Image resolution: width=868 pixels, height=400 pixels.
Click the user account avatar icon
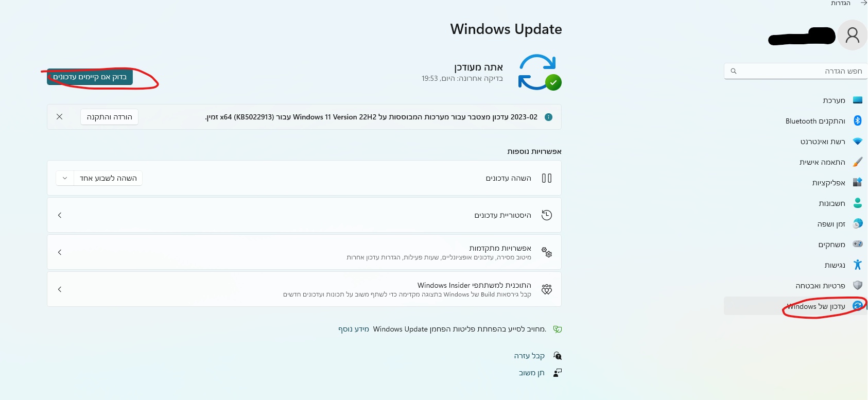[853, 35]
